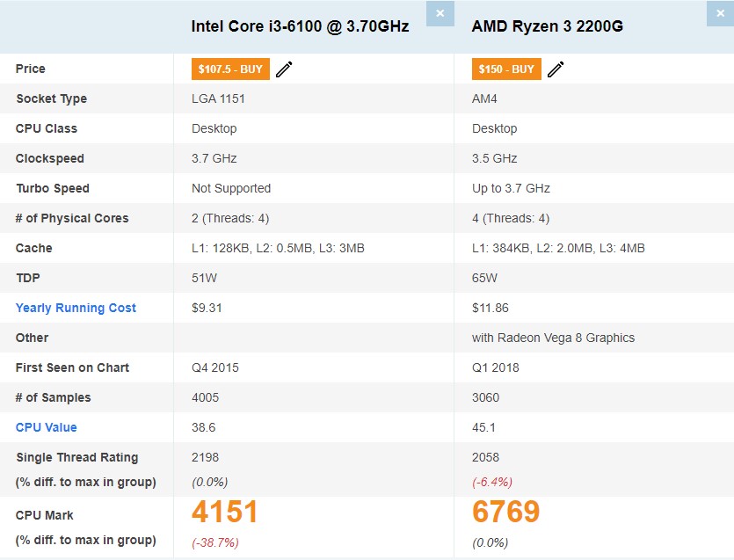Viewport: 734px width, 560px height.
Task: Click the 4151 CPU Mark score
Action: 225,512
